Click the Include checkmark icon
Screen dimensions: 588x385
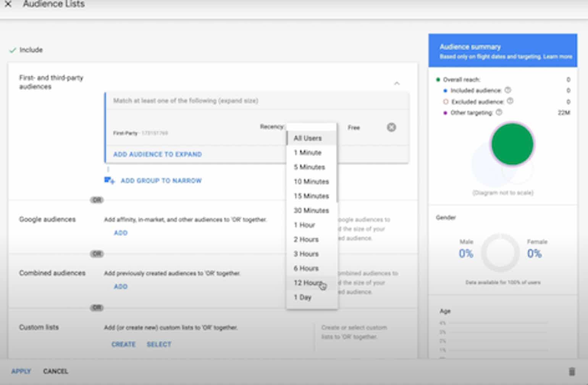point(13,50)
